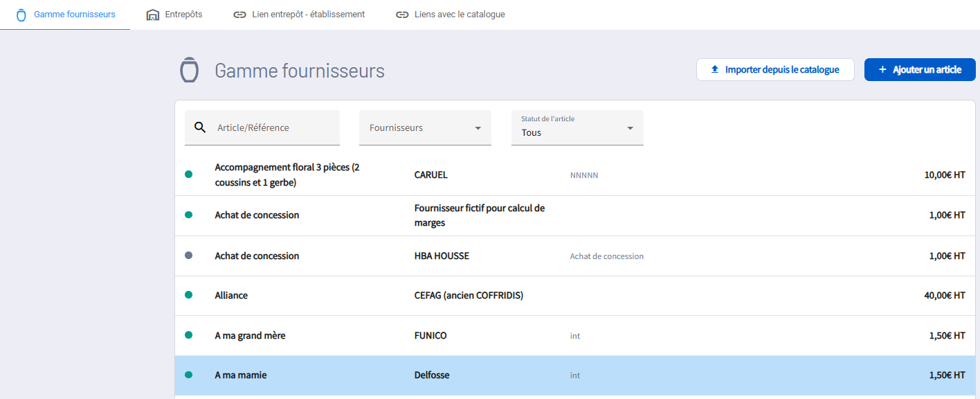
Task: Click the urn icon in Gamme fournisseurs tab
Action: point(21,15)
